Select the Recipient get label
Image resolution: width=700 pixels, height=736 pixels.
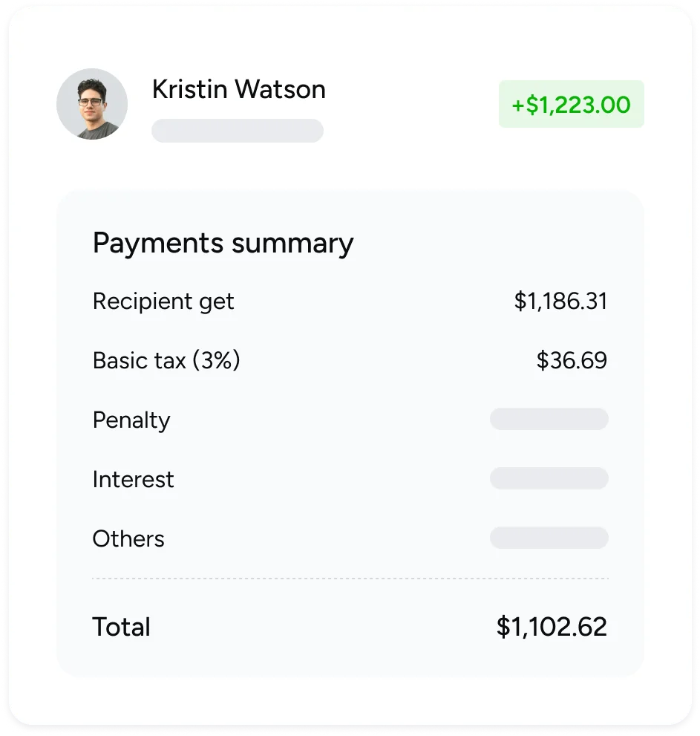(163, 302)
